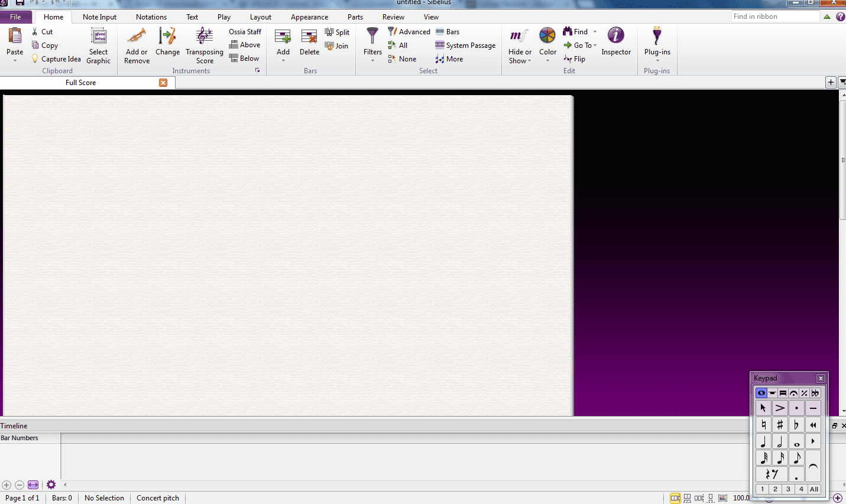The image size is (846, 504).
Task: Click Concert pitch status entry
Action: (x=158, y=498)
